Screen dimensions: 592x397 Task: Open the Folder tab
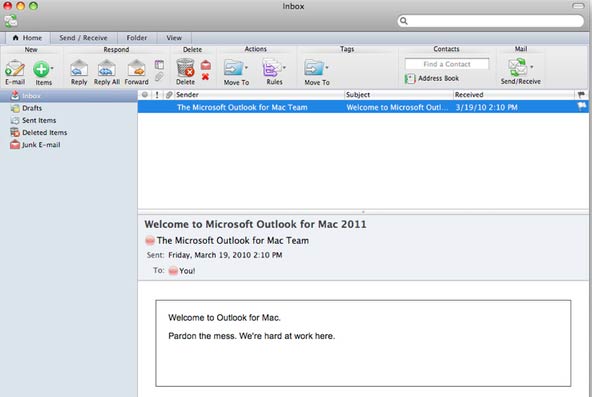coord(137,38)
